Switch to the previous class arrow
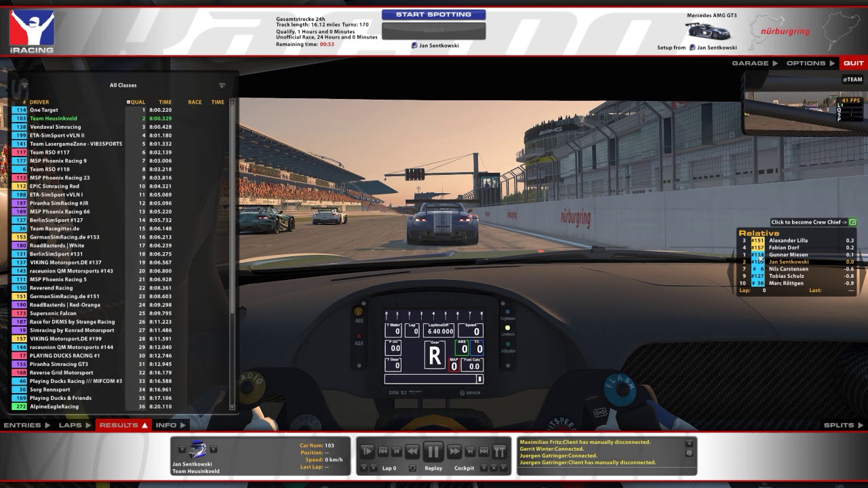The width and height of the screenshot is (868, 488). tap(24, 85)
